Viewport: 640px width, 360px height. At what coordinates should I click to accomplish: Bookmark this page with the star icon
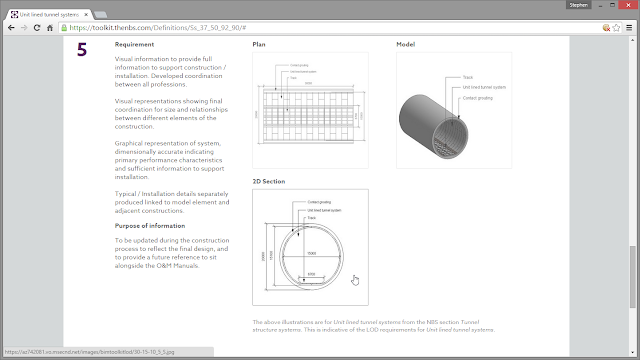pyautogui.click(x=616, y=28)
